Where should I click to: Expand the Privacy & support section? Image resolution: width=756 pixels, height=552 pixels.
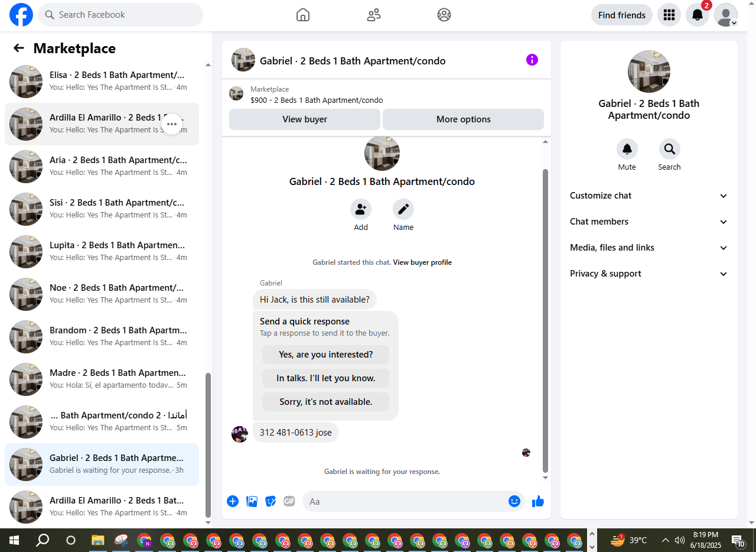pyautogui.click(x=649, y=274)
